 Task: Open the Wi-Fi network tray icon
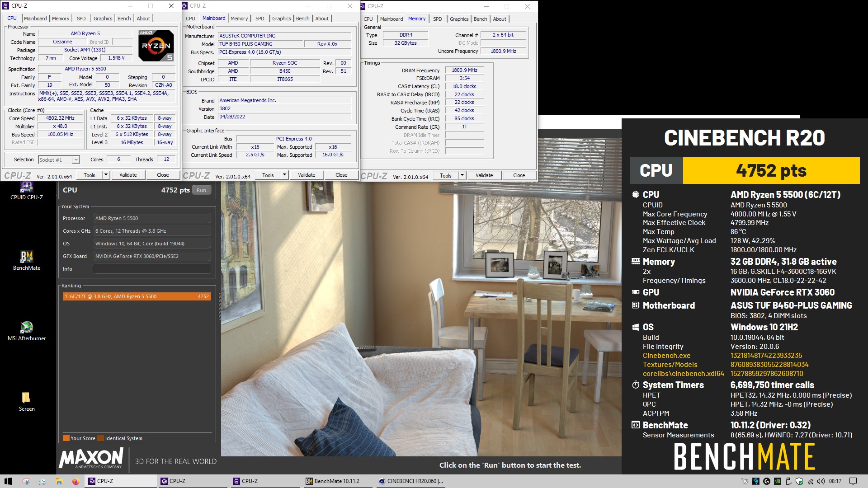coord(810,481)
